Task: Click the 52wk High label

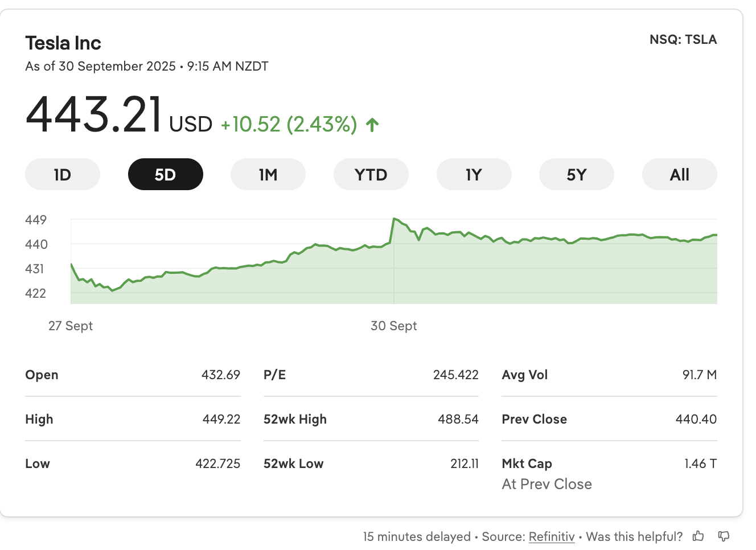Action: pos(295,419)
